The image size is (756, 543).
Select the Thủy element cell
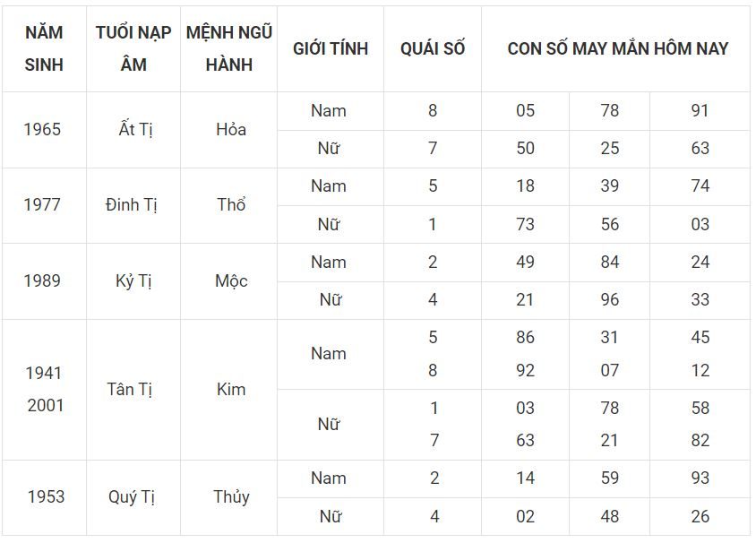[x=230, y=497]
